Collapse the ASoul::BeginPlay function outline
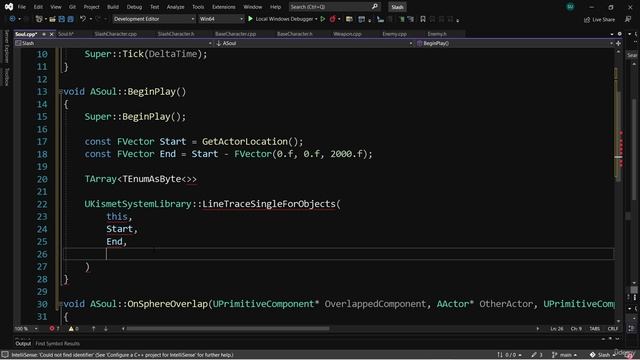 60,92
